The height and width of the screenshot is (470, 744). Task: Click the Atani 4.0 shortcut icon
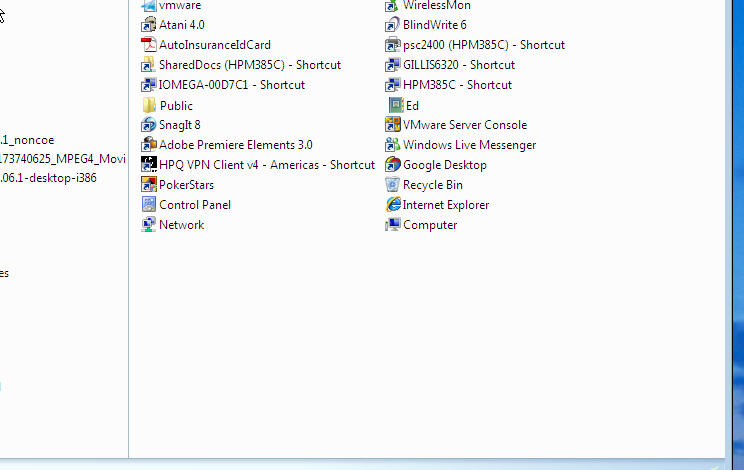[149, 25]
